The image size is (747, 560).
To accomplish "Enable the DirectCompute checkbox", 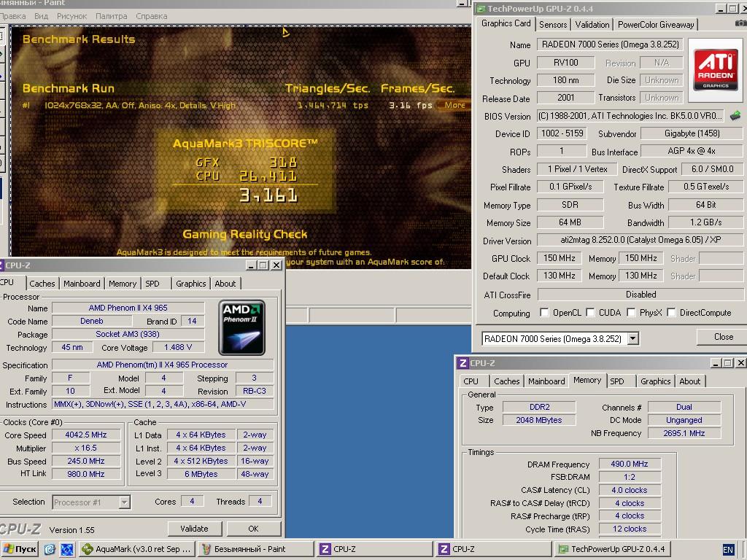I will (x=671, y=312).
